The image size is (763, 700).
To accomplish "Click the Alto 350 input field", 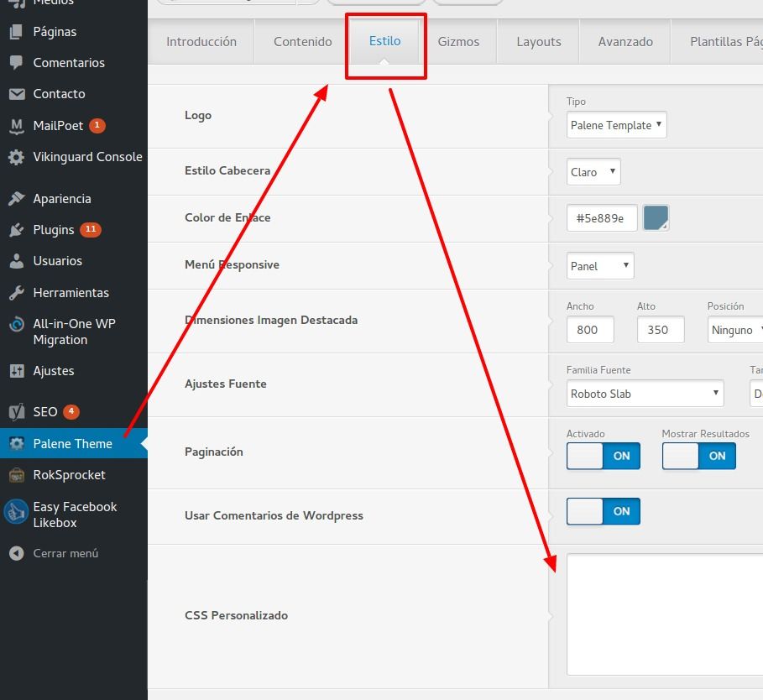I will click(x=661, y=330).
